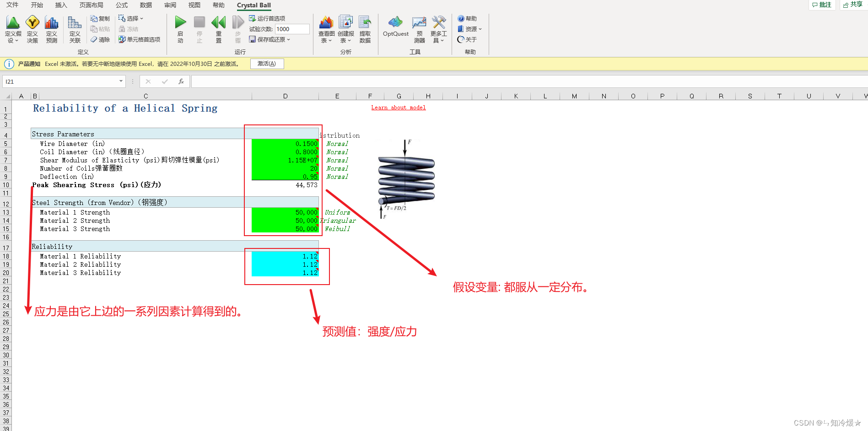Viewport: 868px width, 431px height.
Task: Click the Define Assumption (定义假设) icon
Action: [13, 23]
